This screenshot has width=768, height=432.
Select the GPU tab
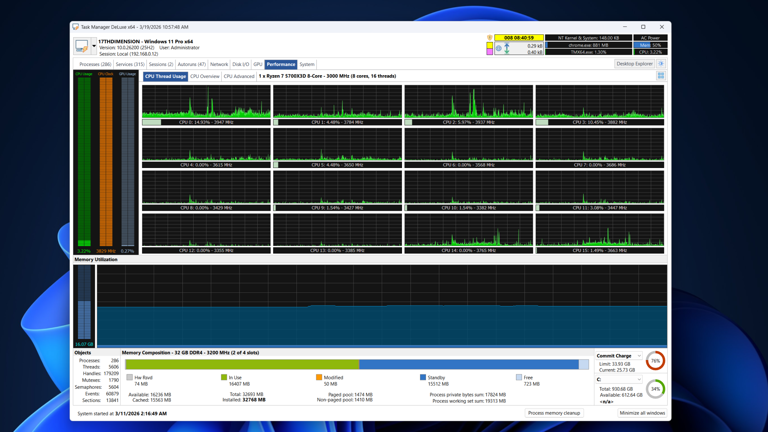(258, 64)
